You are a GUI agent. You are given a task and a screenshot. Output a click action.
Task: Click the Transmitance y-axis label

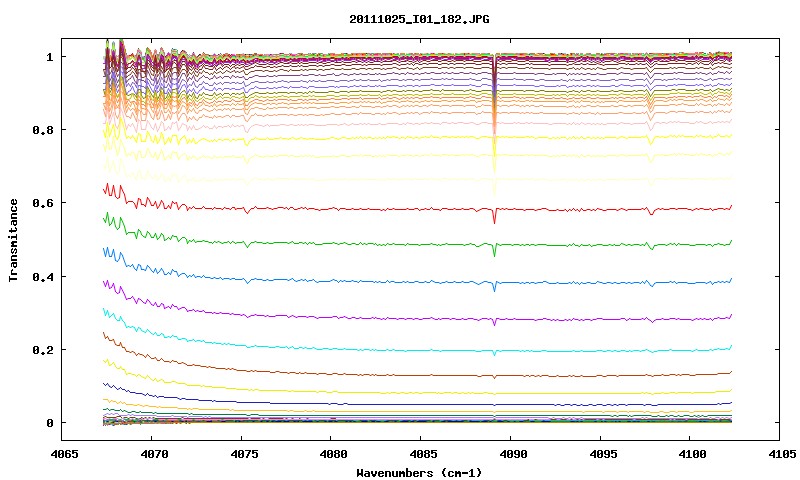point(14,240)
